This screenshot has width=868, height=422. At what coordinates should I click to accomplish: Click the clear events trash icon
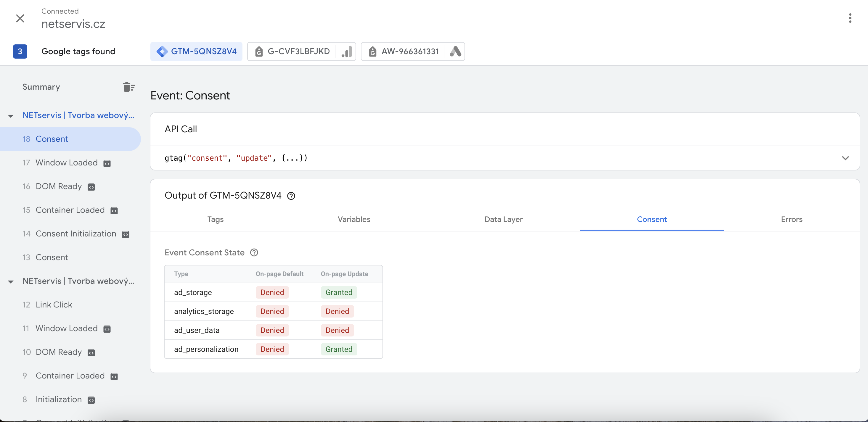pos(129,87)
